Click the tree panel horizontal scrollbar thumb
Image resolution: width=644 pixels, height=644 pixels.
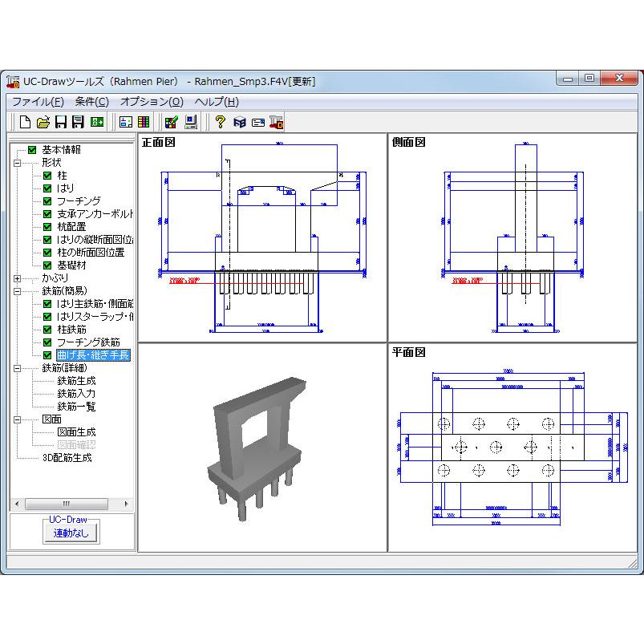pos(67,504)
